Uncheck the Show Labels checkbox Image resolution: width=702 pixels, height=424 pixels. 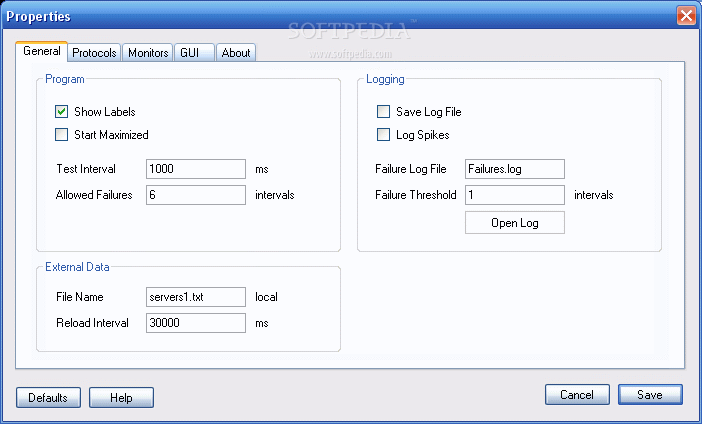tap(61, 111)
